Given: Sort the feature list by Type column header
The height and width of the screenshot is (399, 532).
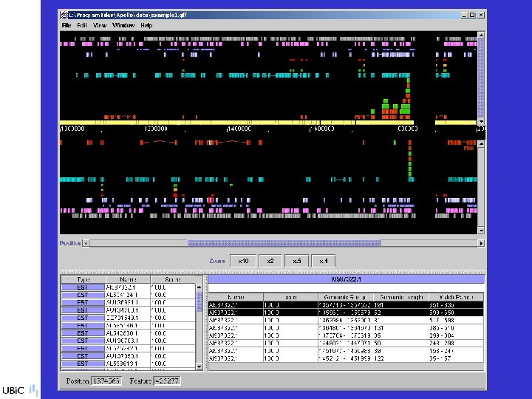Looking at the screenshot, I should click(x=83, y=279).
